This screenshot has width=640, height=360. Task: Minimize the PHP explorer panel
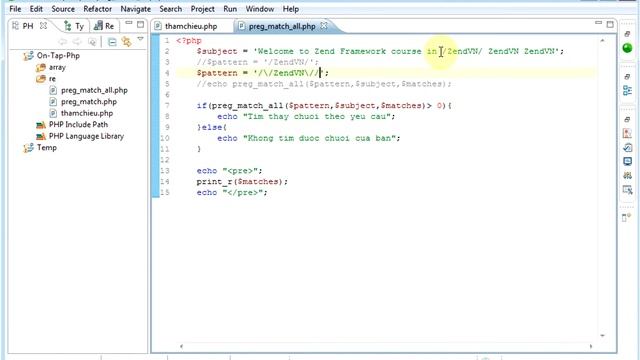point(129,24)
